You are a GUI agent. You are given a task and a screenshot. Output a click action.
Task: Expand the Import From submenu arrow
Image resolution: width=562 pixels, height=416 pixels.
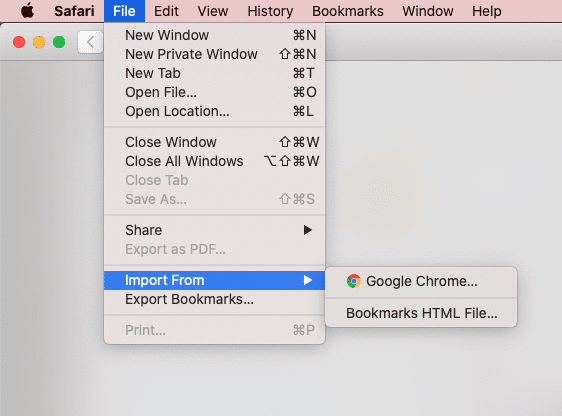click(308, 280)
